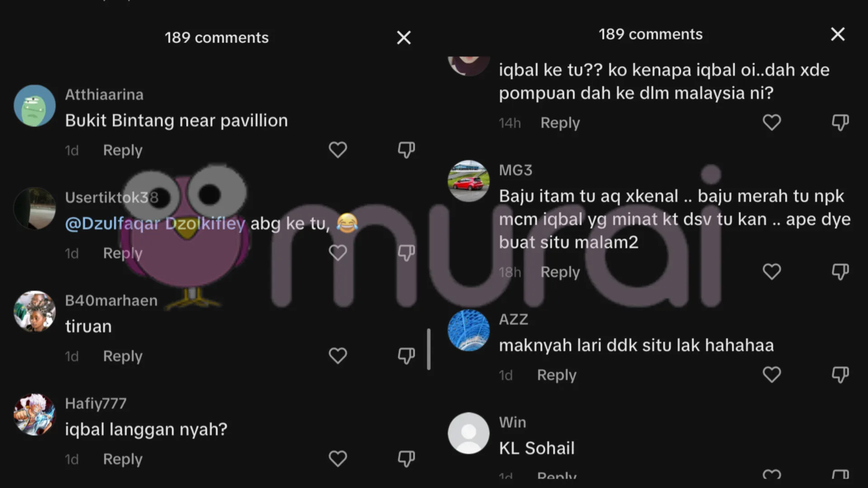This screenshot has height=488, width=868.
Task: Reply to AZZ's comment
Action: [x=557, y=375]
